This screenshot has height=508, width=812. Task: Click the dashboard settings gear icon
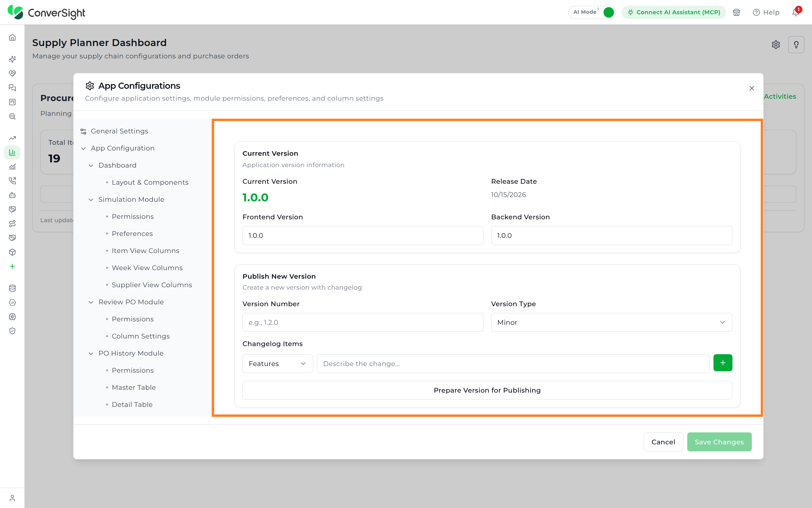(776, 45)
